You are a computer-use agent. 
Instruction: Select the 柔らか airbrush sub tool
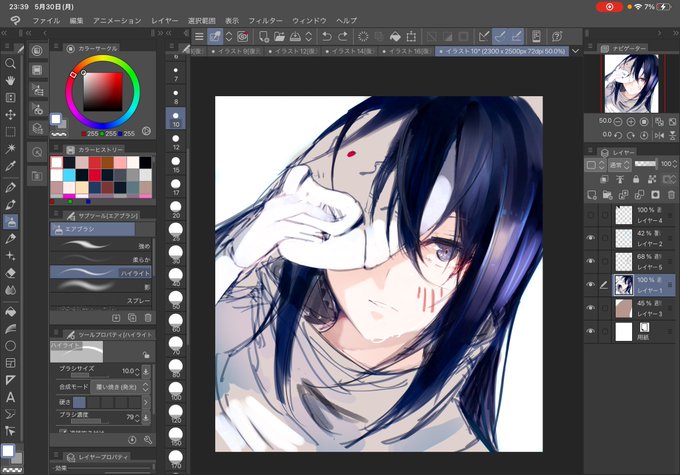[x=101, y=259]
